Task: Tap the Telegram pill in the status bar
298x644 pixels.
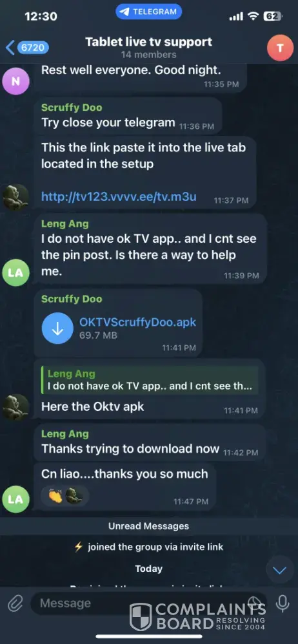Action: [148, 12]
